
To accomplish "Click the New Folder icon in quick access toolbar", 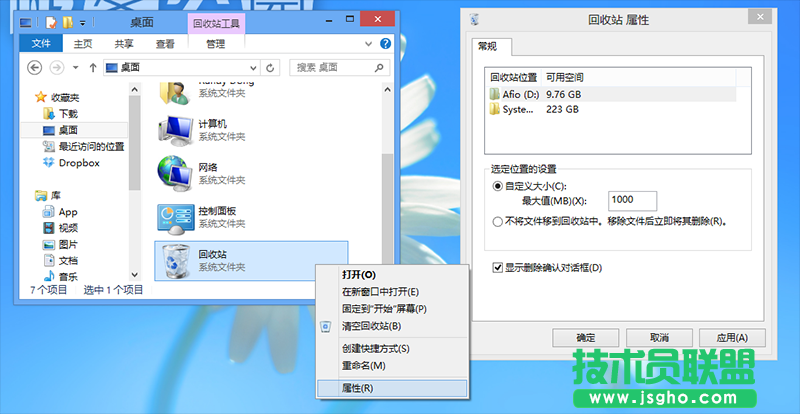I will [67, 22].
